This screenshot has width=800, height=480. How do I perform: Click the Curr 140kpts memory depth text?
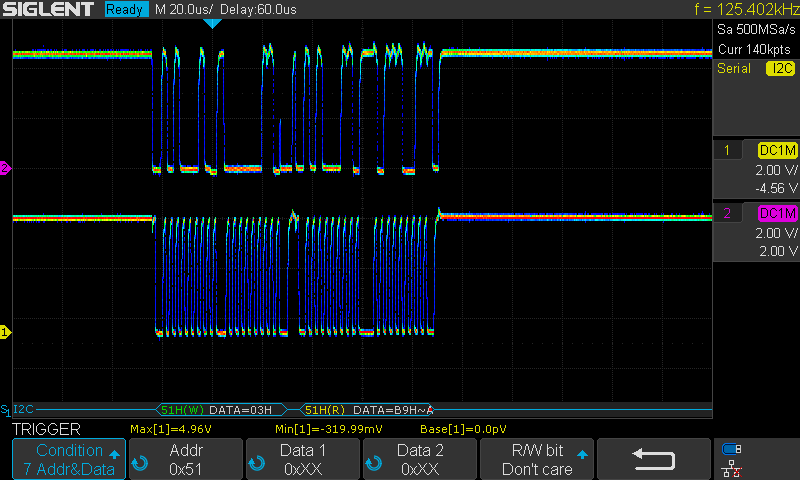(x=754, y=49)
